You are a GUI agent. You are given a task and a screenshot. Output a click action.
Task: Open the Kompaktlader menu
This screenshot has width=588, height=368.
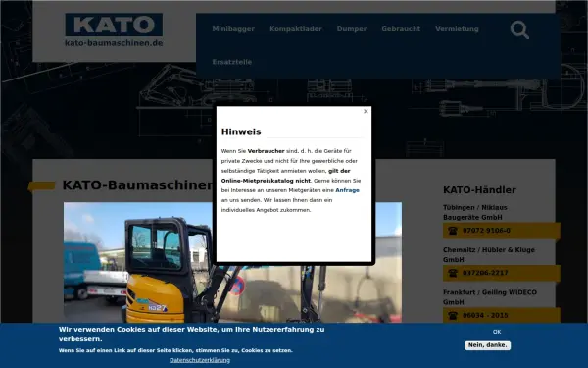pos(296,28)
